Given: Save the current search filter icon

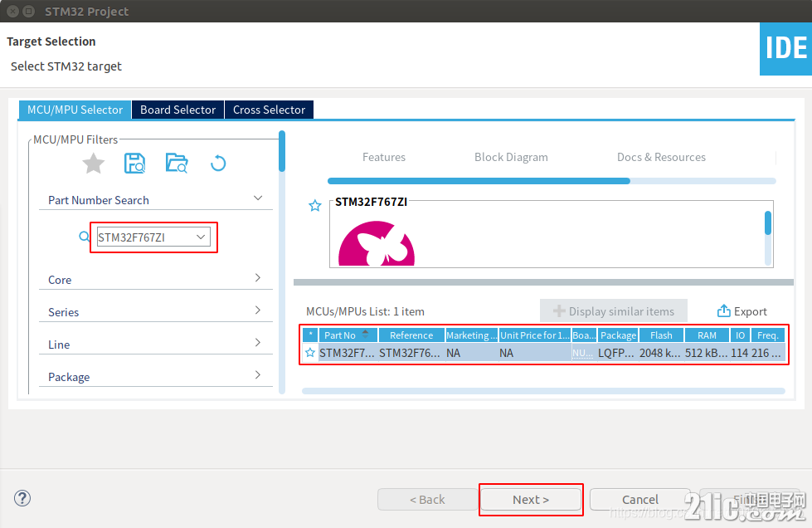Looking at the screenshot, I should 134,164.
